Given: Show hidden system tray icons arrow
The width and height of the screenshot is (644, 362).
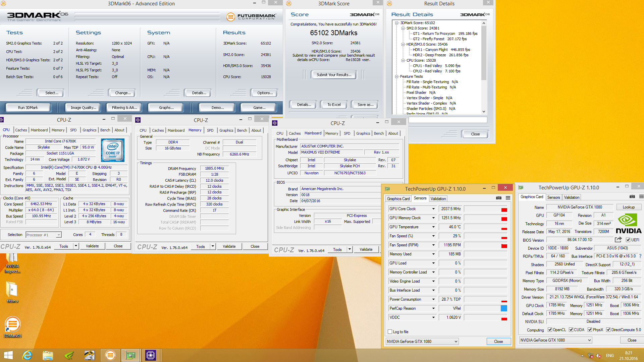Looking at the screenshot, I should click(582, 356).
